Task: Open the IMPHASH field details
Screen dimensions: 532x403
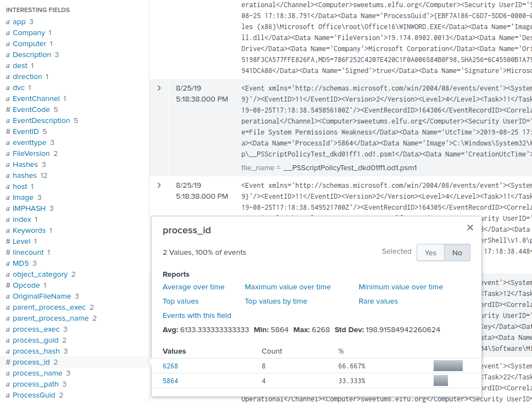Action: tap(29, 208)
